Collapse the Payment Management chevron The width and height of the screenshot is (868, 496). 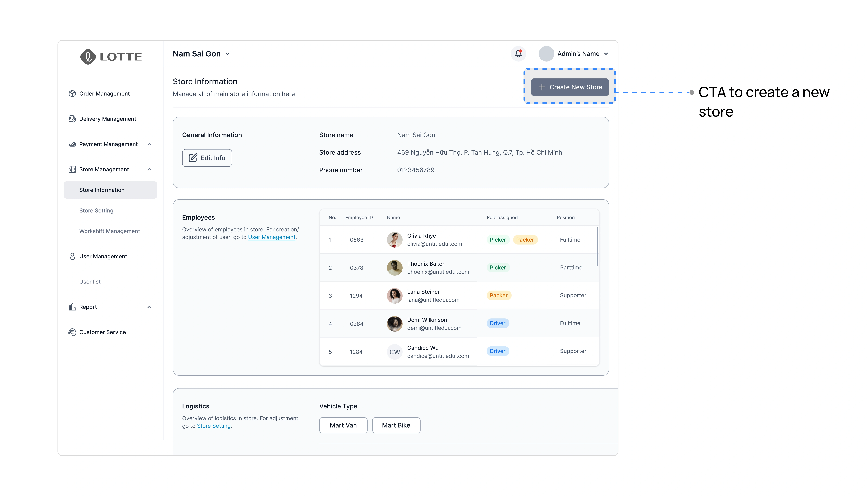[149, 144]
